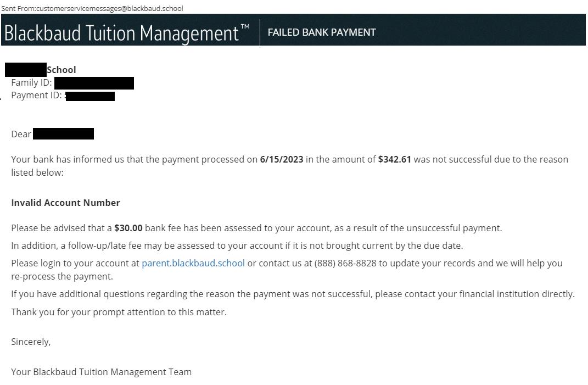Click the Payment ID label

pos(36,96)
